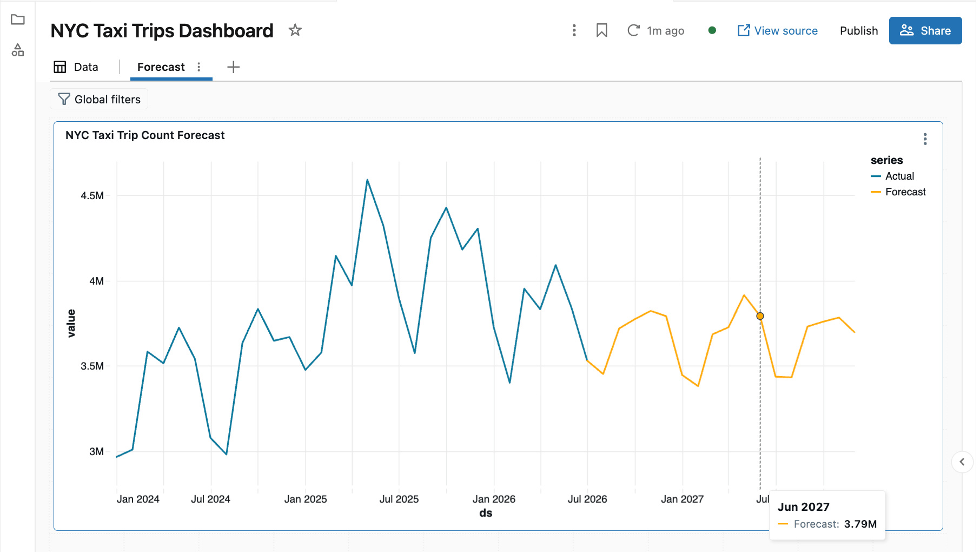Expand side panel with chevron arrow
The width and height of the screenshot is (980, 552).
click(962, 462)
